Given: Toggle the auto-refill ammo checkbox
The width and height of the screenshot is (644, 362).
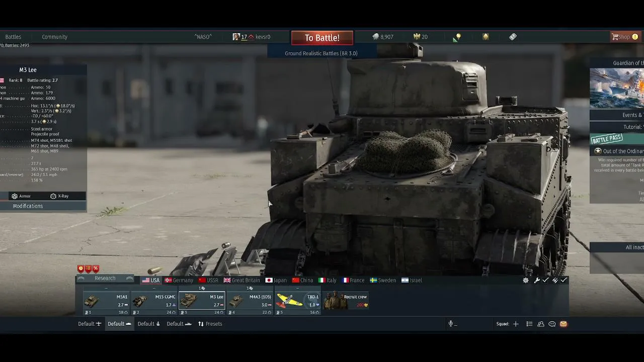Looking at the screenshot, I should (564, 281).
